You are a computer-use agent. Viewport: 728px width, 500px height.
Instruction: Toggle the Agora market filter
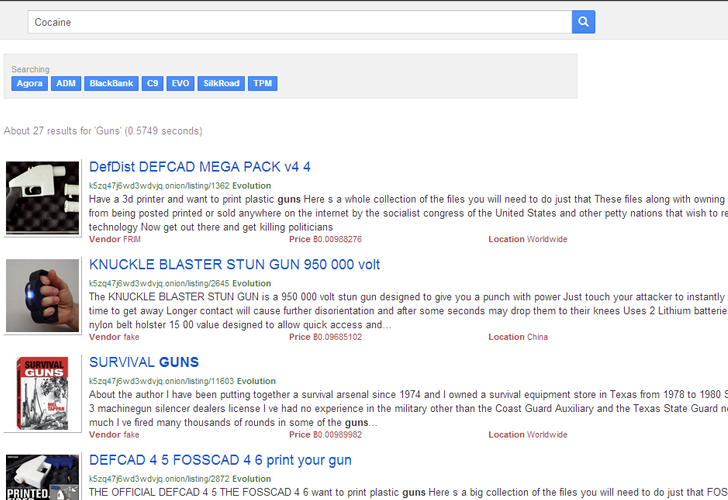click(x=29, y=84)
